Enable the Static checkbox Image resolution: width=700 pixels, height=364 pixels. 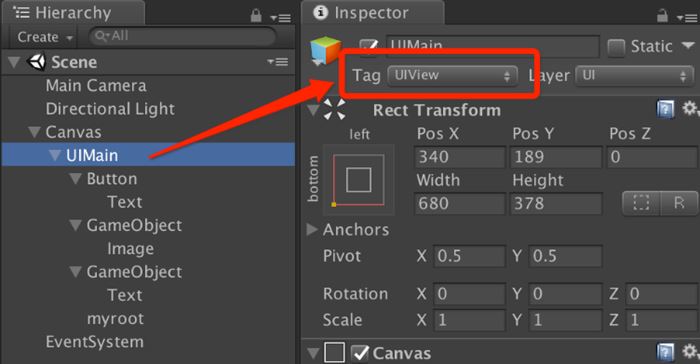616,47
